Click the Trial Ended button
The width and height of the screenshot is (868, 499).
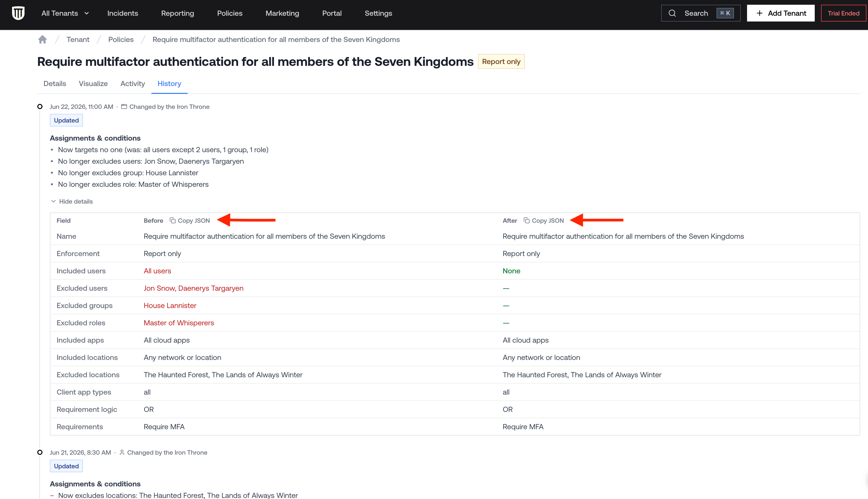pos(843,13)
